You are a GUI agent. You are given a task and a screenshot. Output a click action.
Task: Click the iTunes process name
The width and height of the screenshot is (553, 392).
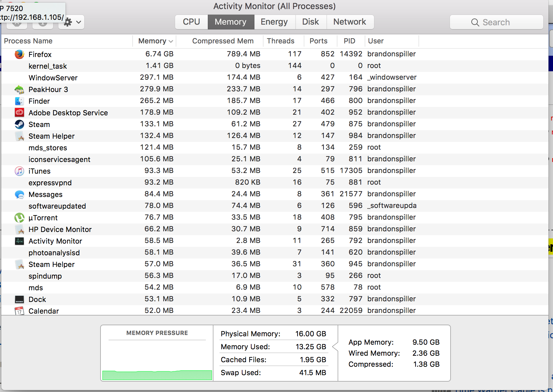40,171
